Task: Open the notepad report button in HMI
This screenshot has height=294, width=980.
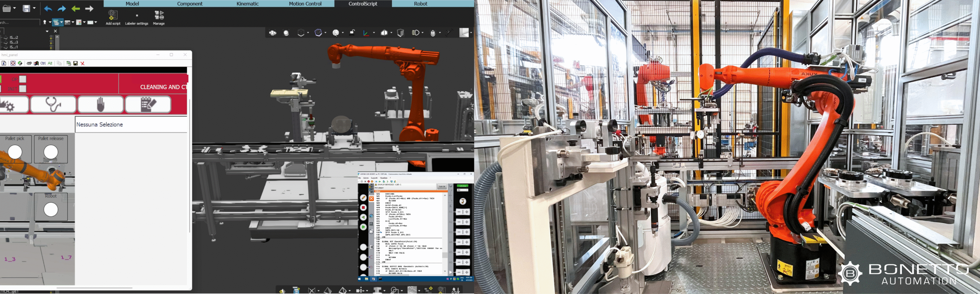Action: pyautogui.click(x=148, y=104)
